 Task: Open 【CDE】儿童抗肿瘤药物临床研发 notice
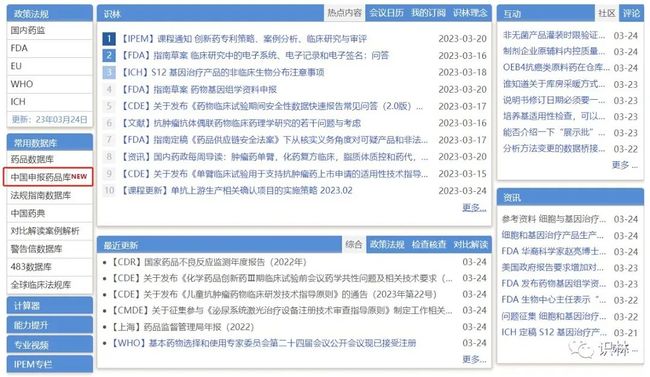(x=274, y=294)
